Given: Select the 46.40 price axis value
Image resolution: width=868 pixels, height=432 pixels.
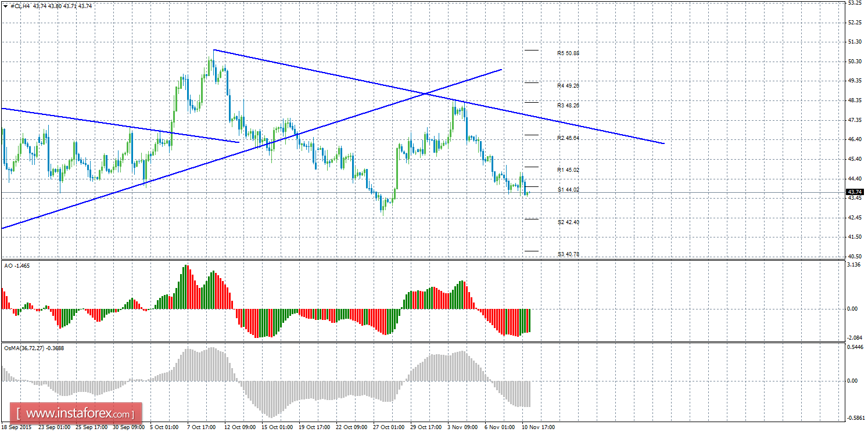Looking at the screenshot, I should pos(855,139).
